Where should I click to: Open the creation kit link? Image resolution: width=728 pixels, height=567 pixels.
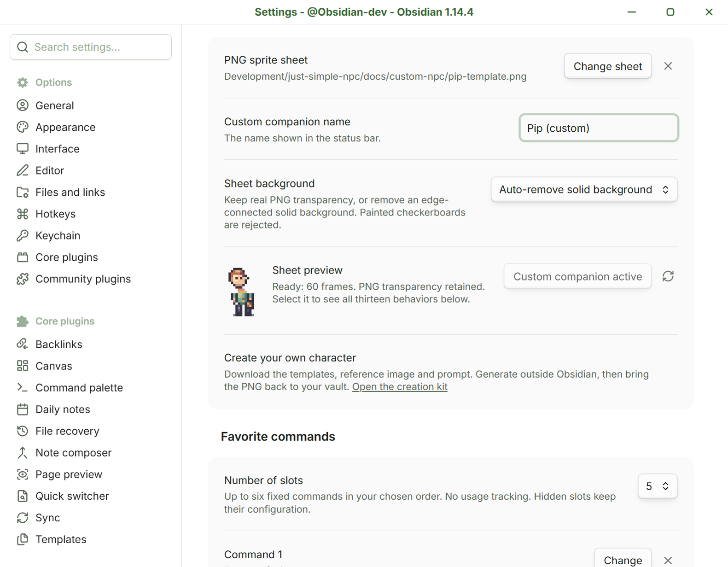click(400, 386)
